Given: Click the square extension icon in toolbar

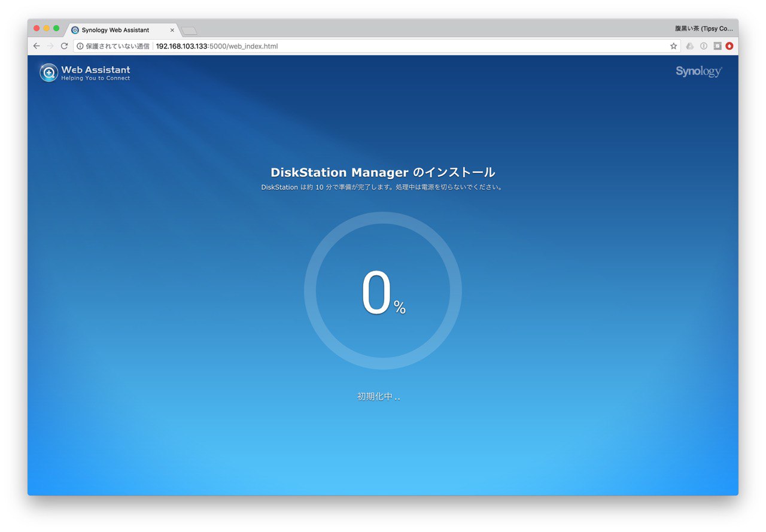Looking at the screenshot, I should point(718,46).
